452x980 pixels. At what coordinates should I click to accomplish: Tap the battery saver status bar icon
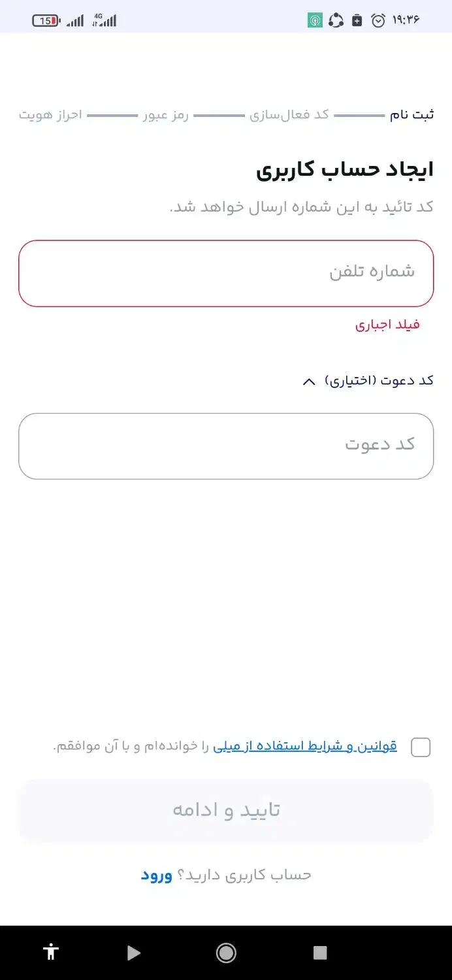click(357, 20)
